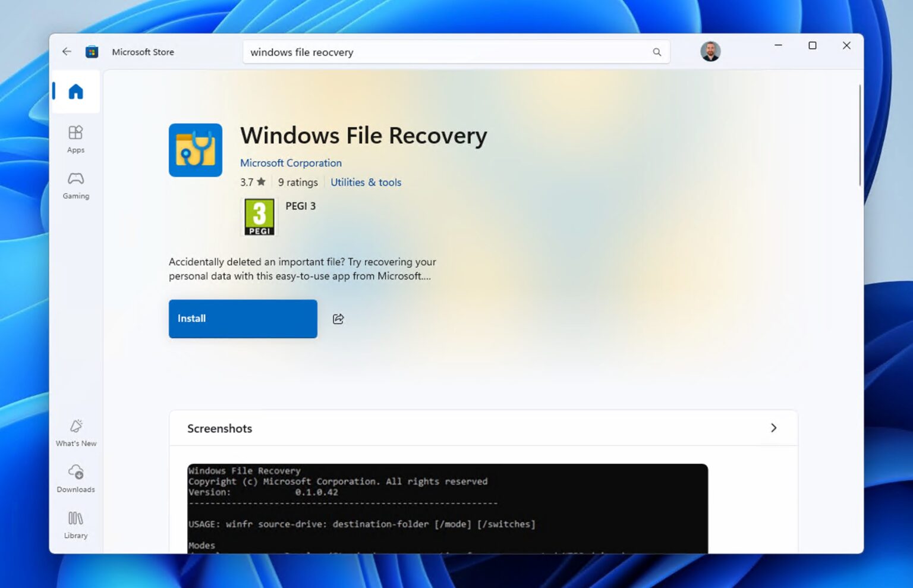Open your account profile picture
The image size is (913, 588).
point(711,51)
